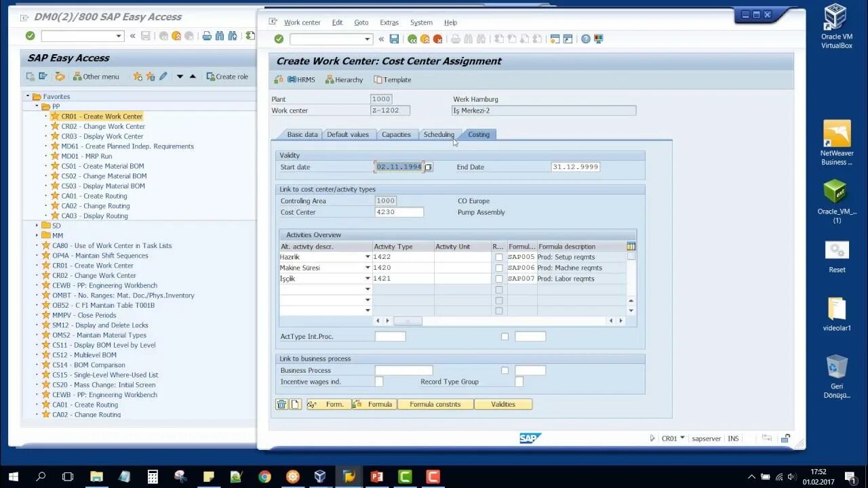Collapse the Favorites folder in tree
868x488 pixels.
[28, 96]
